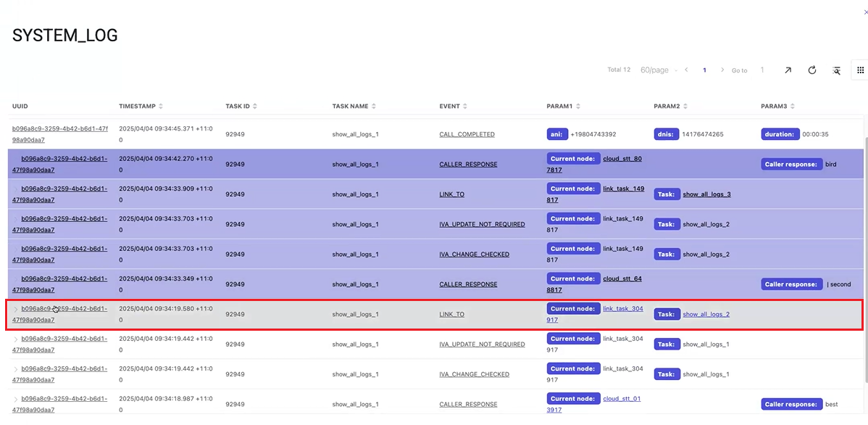Open the link_task_149817 link in LINK_TO row
868x425 pixels.
(595, 194)
